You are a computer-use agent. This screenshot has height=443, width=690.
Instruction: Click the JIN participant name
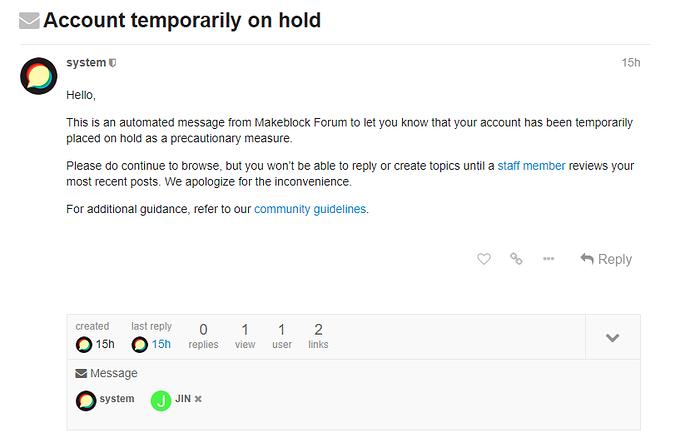183,399
